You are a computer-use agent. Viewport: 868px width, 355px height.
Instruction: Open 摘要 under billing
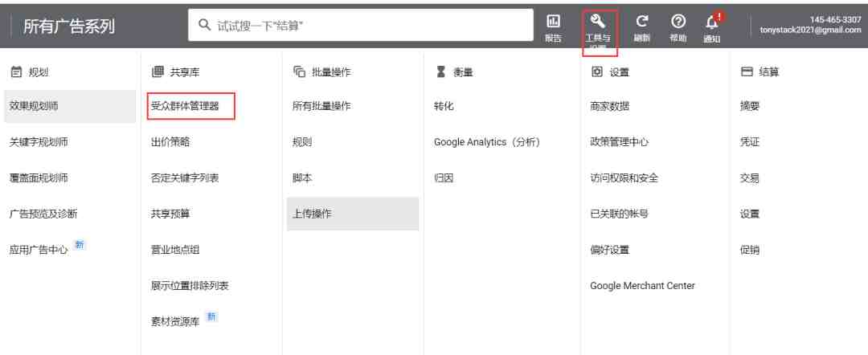pos(750,106)
